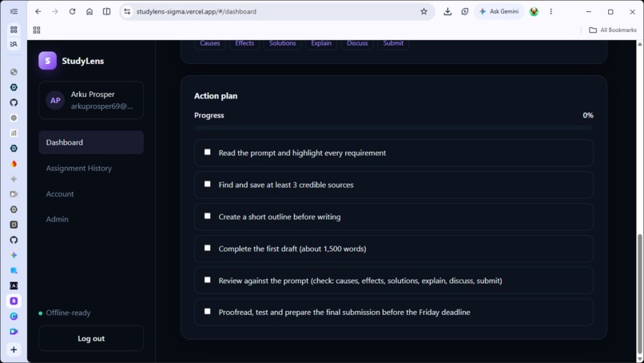Open a new tab with plus
This screenshot has height=363, width=644.
tap(14, 349)
